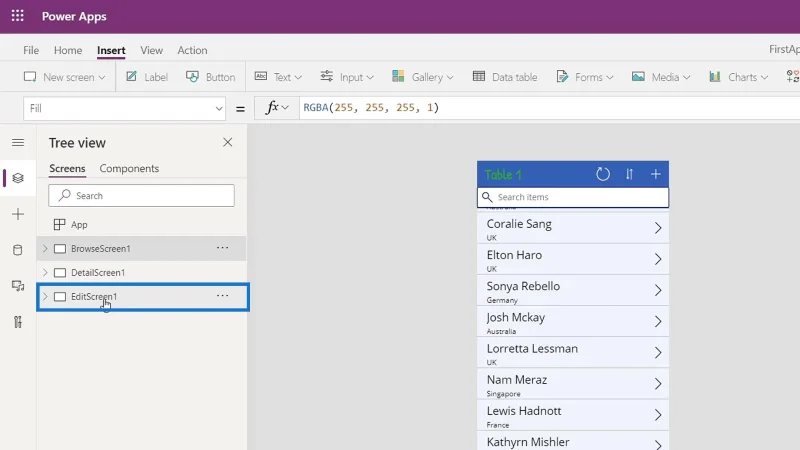Click the France country subtitle
Image resolution: width=800 pixels, height=450 pixels.
[498, 424]
